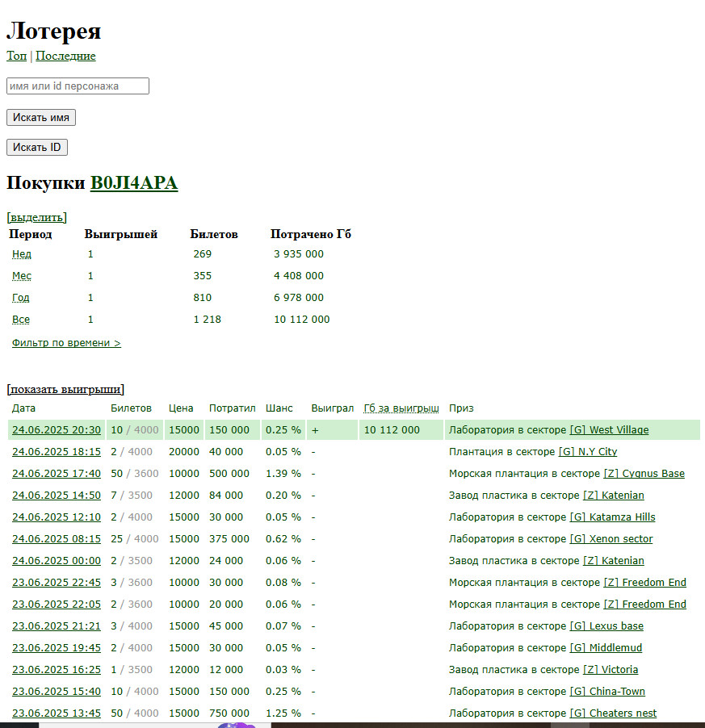Click the Гб за выигрыш column header
Viewport: 705px width, 728px height.
tap(401, 408)
